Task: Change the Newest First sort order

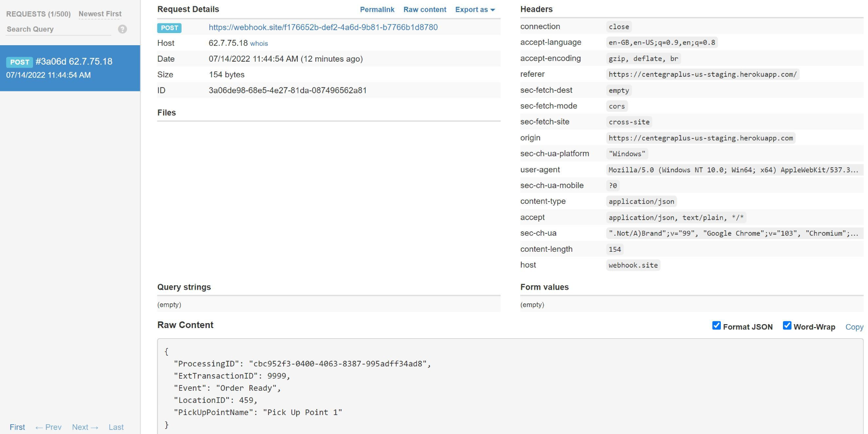Action: coord(100,14)
